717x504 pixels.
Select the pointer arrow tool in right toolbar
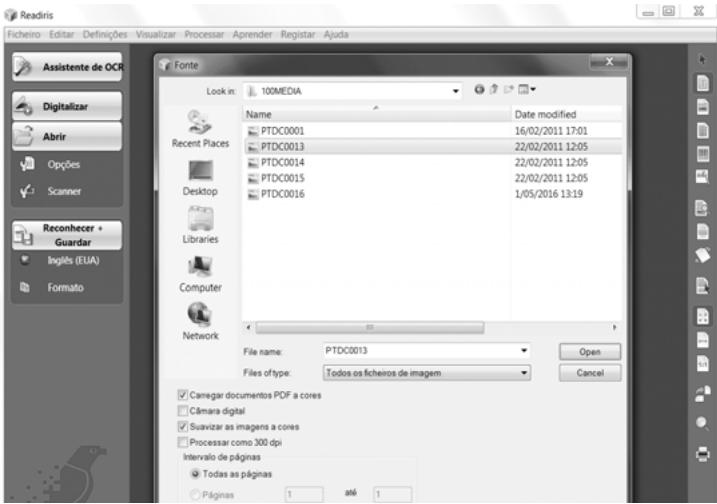coord(702,59)
